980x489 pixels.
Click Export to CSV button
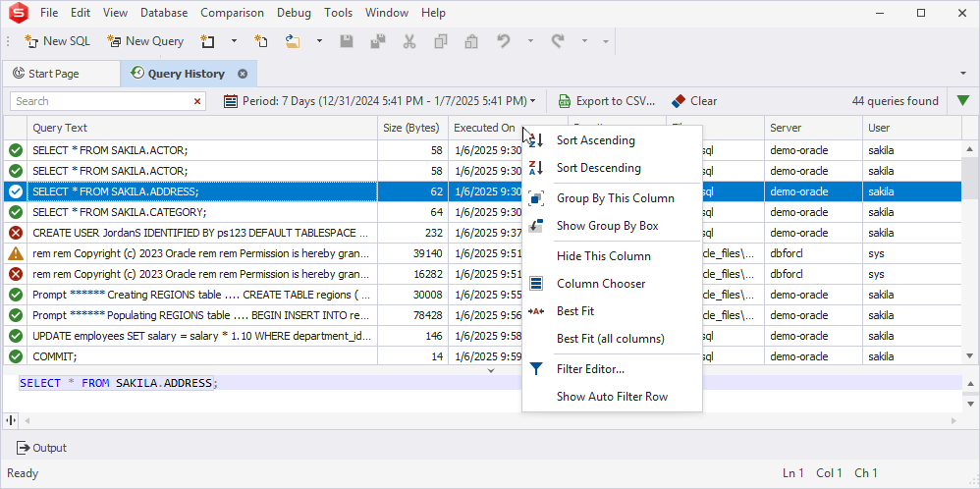click(607, 101)
